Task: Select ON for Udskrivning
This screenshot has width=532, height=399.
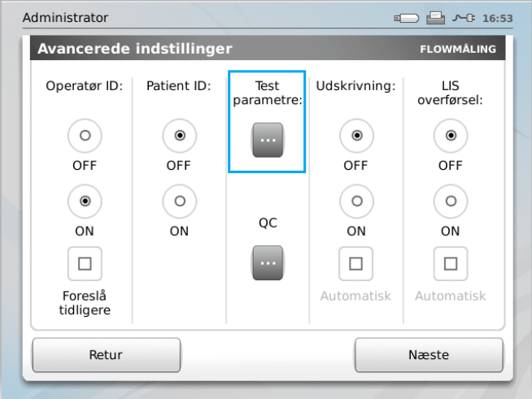Action: coord(356,202)
